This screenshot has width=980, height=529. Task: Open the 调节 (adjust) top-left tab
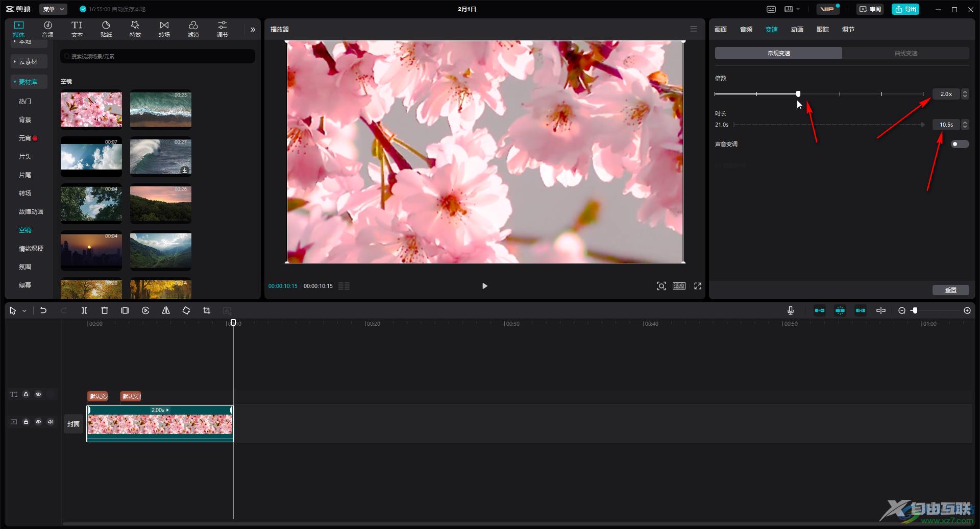point(223,29)
